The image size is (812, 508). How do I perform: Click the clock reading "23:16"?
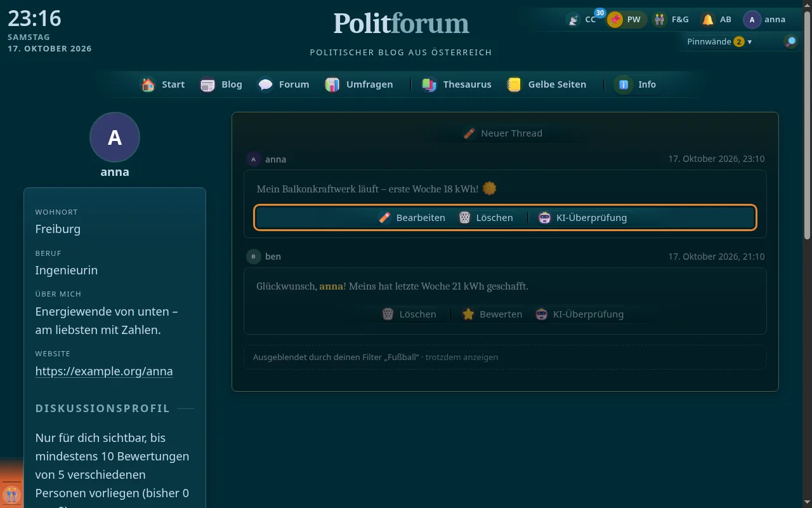pyautogui.click(x=34, y=18)
